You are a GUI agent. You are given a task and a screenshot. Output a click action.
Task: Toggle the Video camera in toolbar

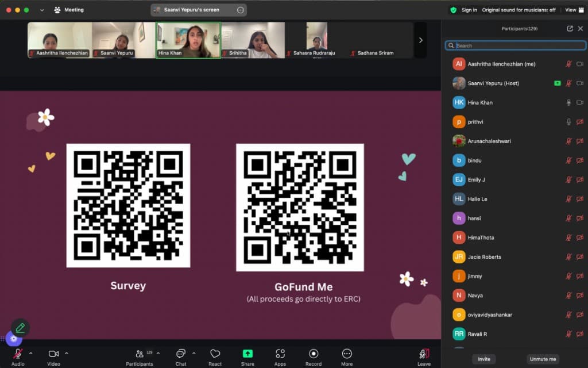[53, 354]
